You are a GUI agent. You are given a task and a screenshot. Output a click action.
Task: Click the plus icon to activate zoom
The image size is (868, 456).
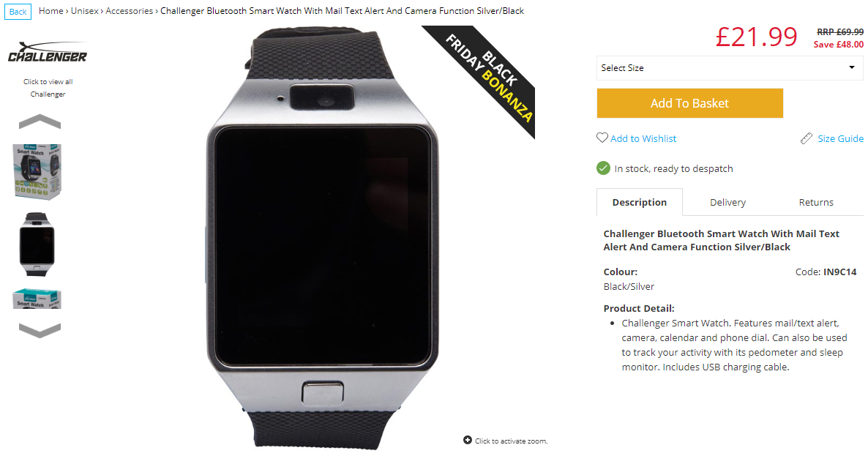coord(468,440)
